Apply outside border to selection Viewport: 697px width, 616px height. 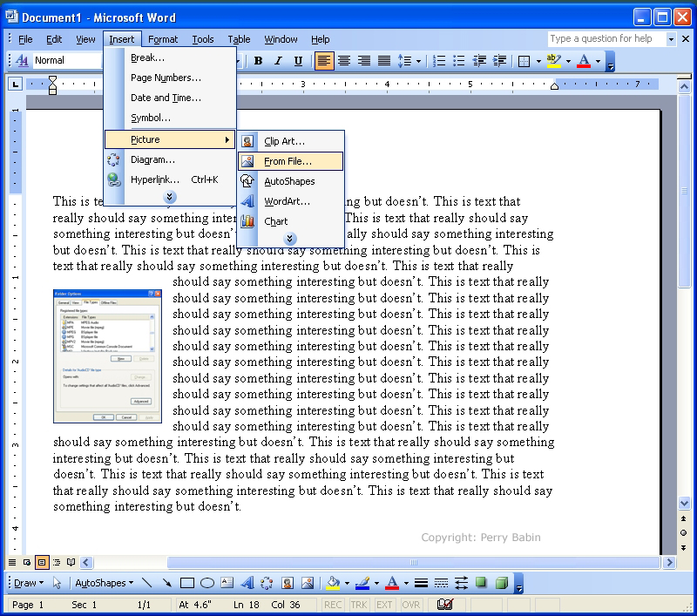pyautogui.click(x=524, y=60)
